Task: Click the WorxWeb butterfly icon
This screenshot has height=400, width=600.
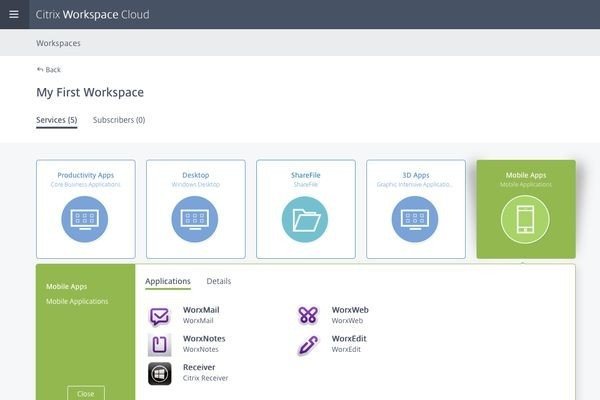Action: (308, 316)
